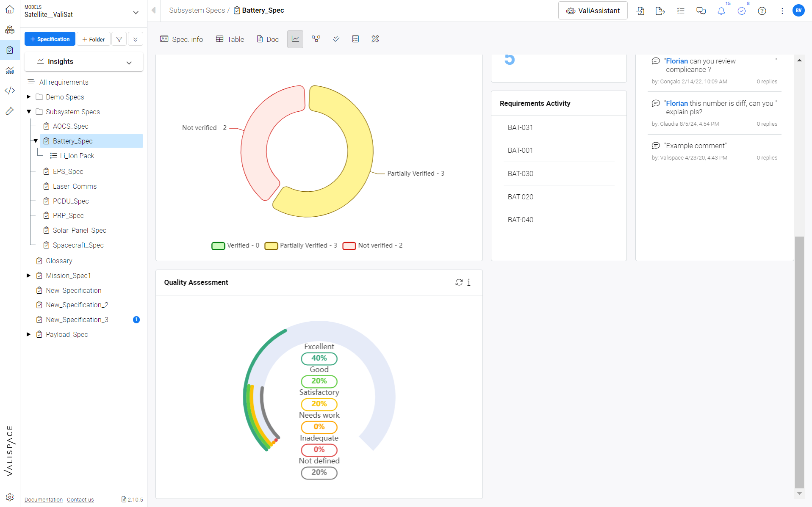The width and height of the screenshot is (812, 507).
Task: Open the filter funnel icon
Action: click(119, 39)
